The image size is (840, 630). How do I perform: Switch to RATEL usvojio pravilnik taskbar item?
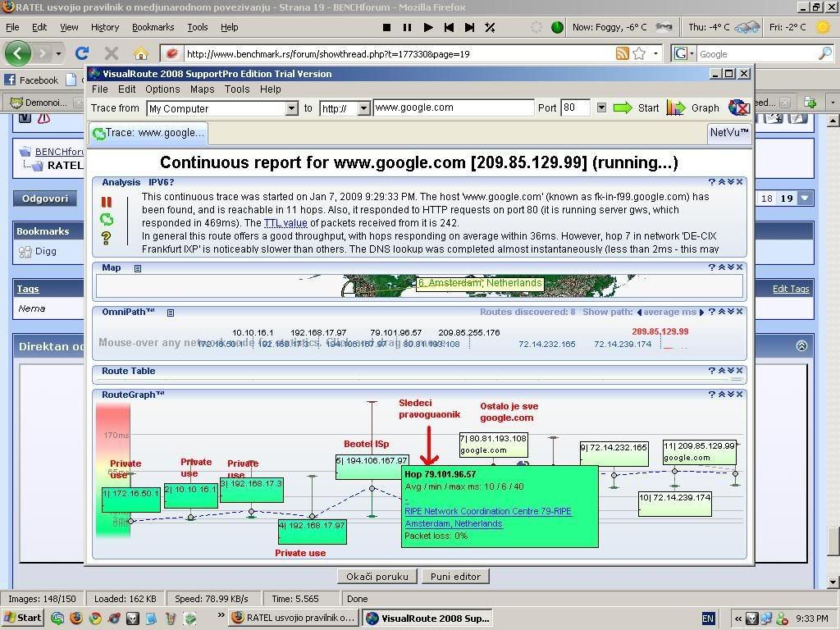[294, 618]
